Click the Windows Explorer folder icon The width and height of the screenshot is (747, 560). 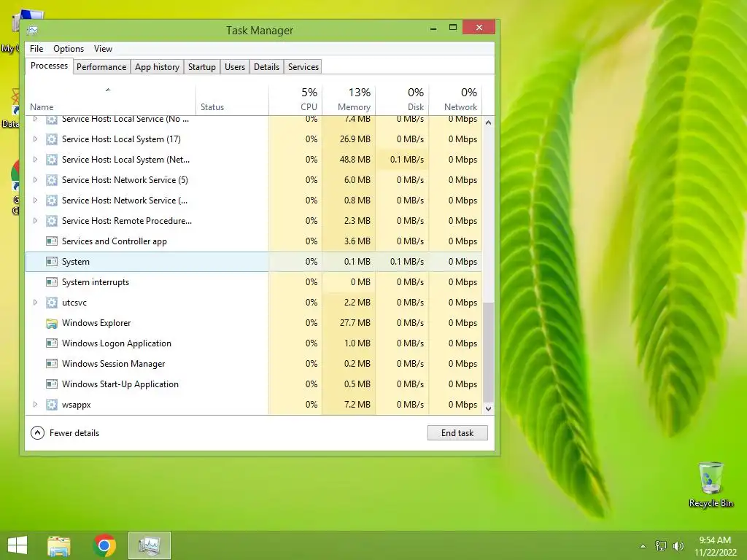[52, 323]
